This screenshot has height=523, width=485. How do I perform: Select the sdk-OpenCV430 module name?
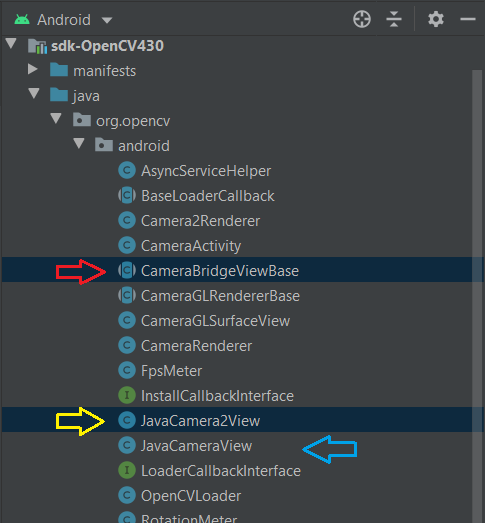(x=107, y=46)
